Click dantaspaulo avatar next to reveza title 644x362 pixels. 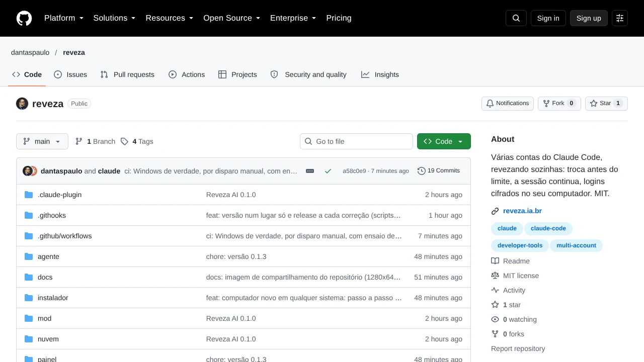(x=22, y=104)
